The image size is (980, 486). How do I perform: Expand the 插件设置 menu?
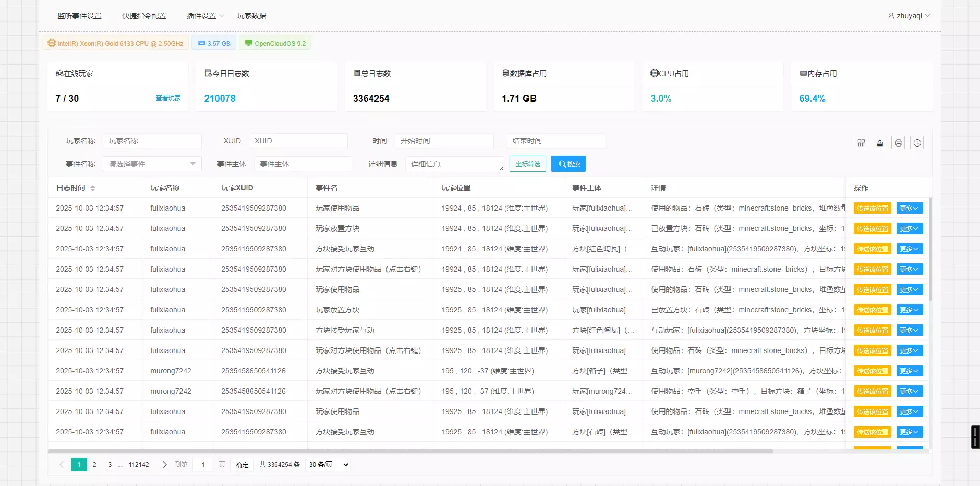click(x=205, y=16)
